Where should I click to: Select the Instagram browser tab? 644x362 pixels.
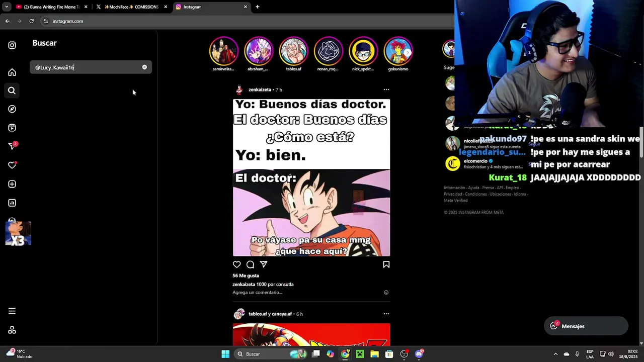pyautogui.click(x=211, y=7)
